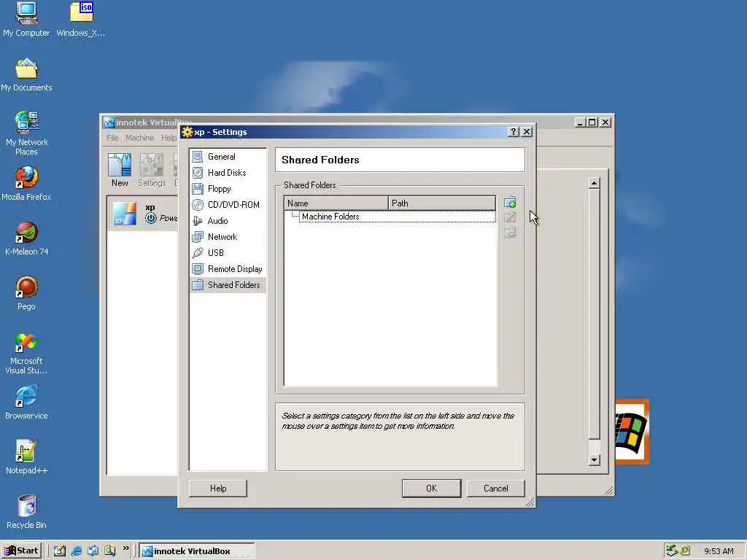Image resolution: width=747 pixels, height=560 pixels.
Task: Select the Floppy settings category
Action: 228,189
